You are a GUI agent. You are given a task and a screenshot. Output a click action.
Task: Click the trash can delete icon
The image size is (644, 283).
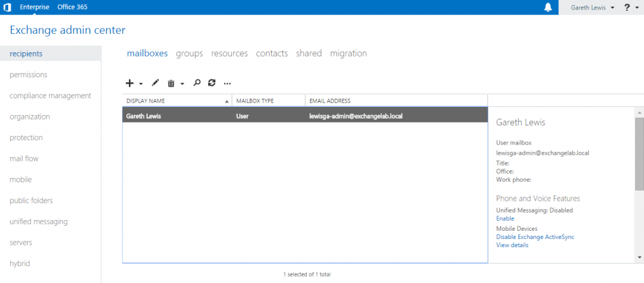tap(171, 84)
